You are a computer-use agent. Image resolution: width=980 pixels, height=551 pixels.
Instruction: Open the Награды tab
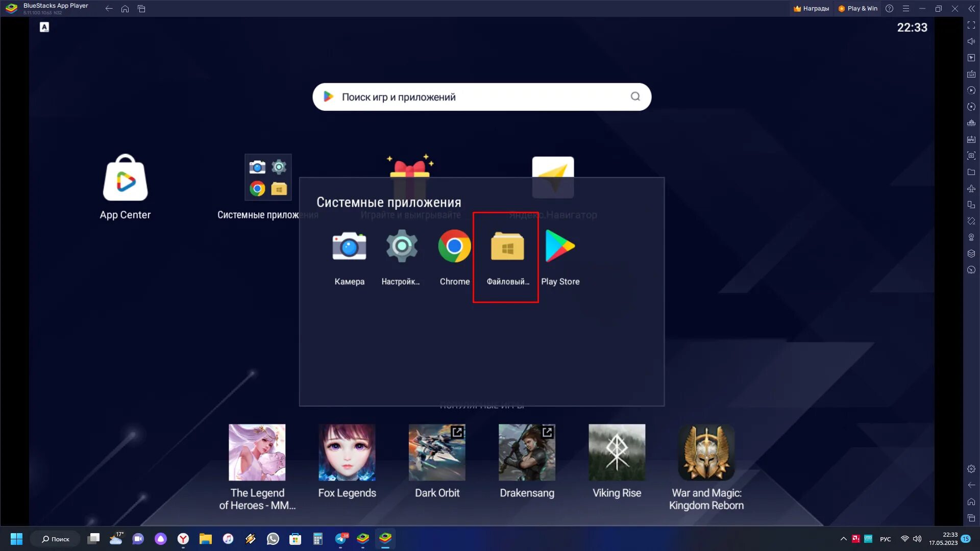812,9
